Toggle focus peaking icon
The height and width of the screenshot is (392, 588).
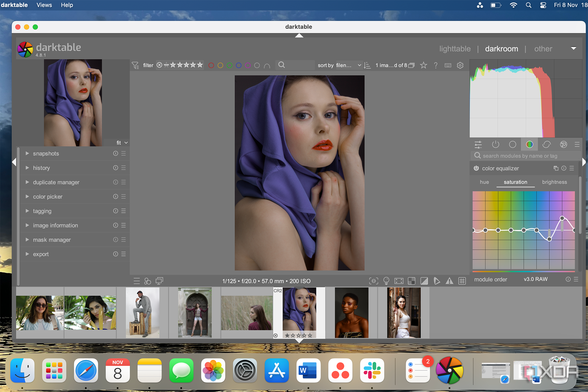click(x=374, y=281)
